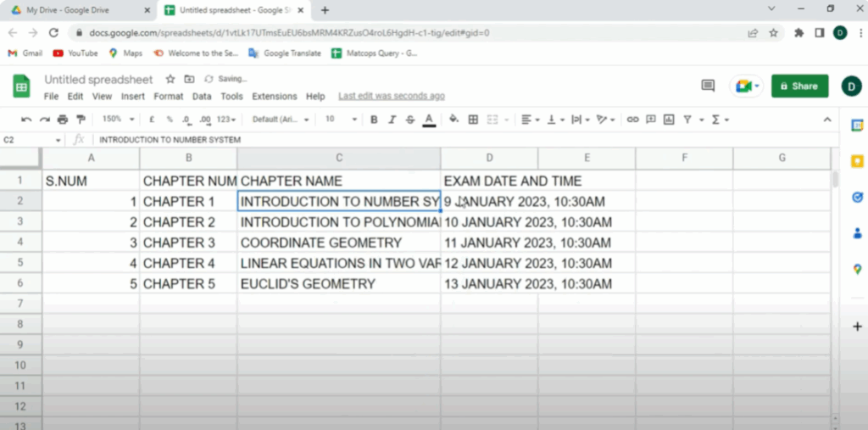Toggle bold formatting

tap(374, 120)
